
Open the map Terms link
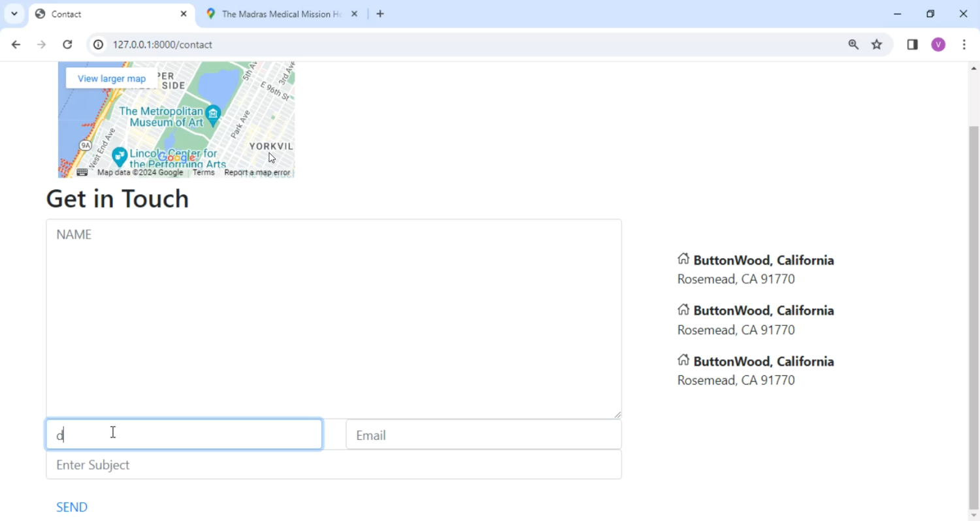[203, 172]
